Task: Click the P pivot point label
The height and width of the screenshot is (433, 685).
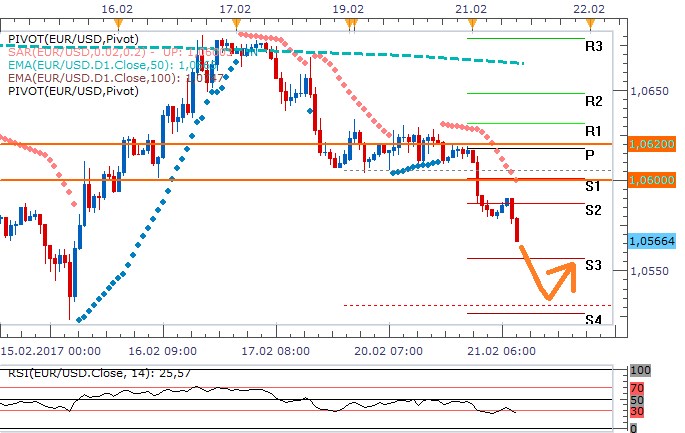Action: point(591,156)
